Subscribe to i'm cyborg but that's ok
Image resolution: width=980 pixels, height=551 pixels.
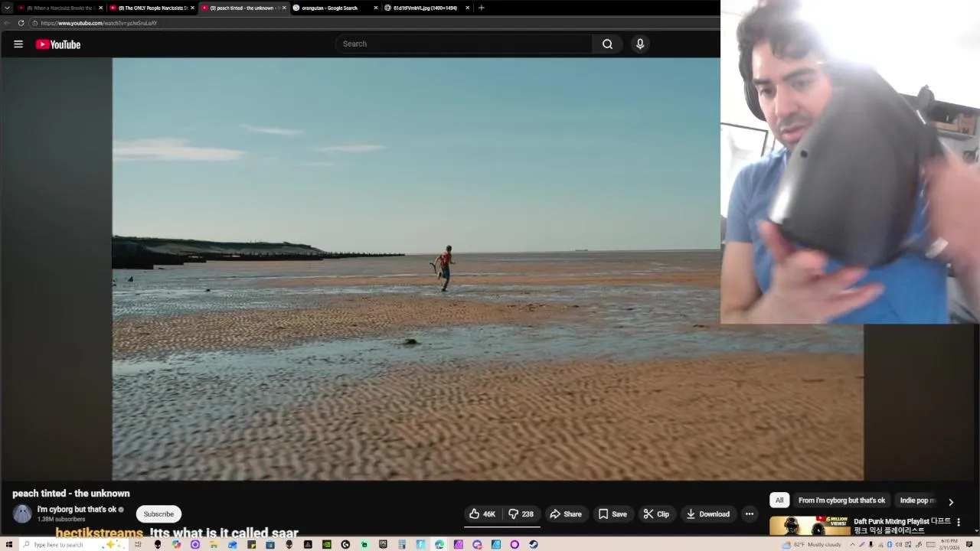158,514
